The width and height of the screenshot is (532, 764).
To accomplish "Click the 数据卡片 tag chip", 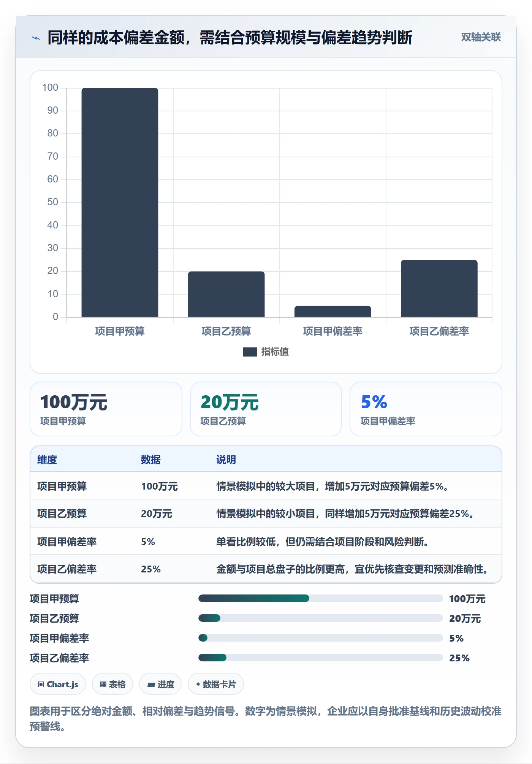I will point(216,684).
